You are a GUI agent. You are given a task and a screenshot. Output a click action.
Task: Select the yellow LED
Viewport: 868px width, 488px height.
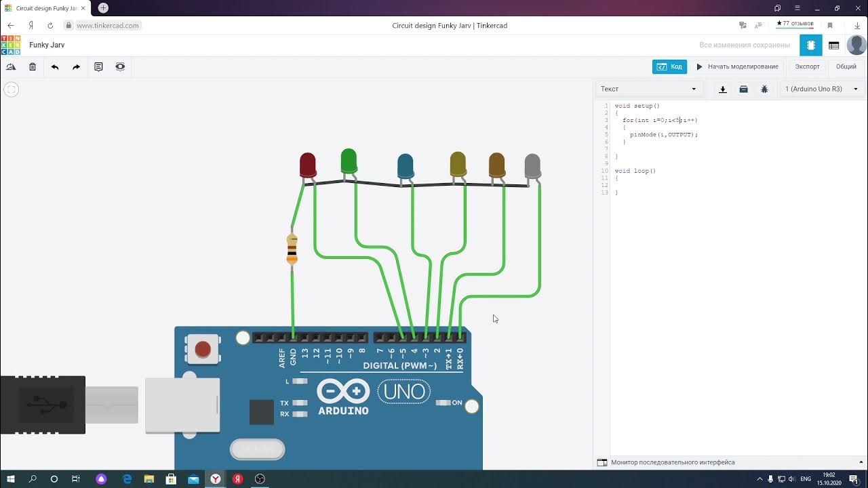pos(458,165)
